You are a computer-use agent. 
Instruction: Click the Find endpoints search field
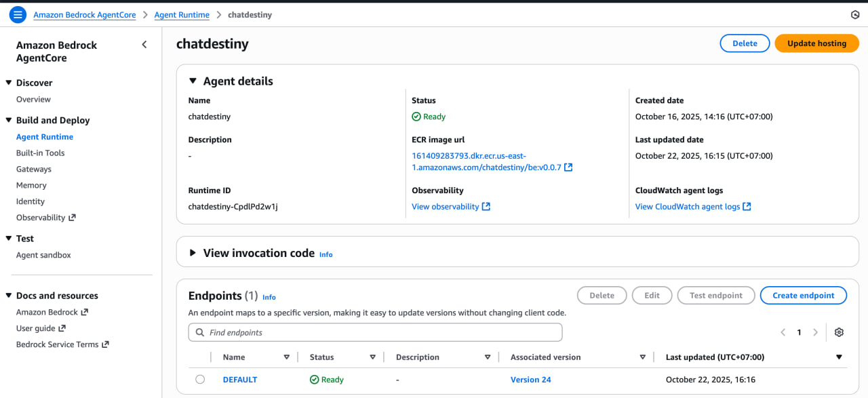[380, 333]
